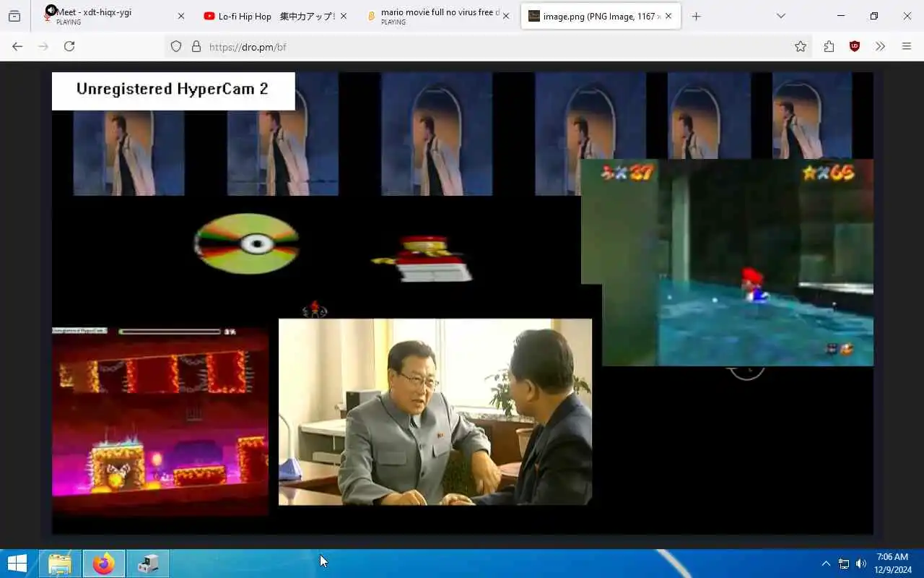Viewport: 924px width, 578px height.
Task: Open the computer device taskbar icon
Action: click(x=148, y=564)
